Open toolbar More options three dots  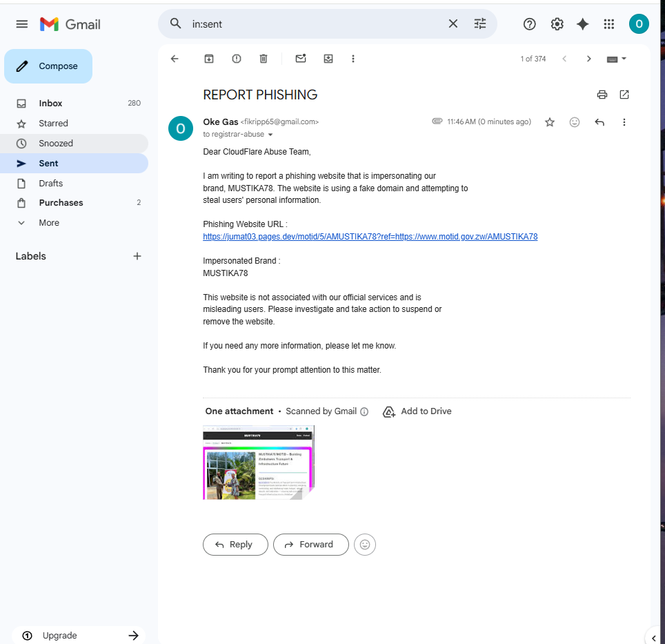353,59
